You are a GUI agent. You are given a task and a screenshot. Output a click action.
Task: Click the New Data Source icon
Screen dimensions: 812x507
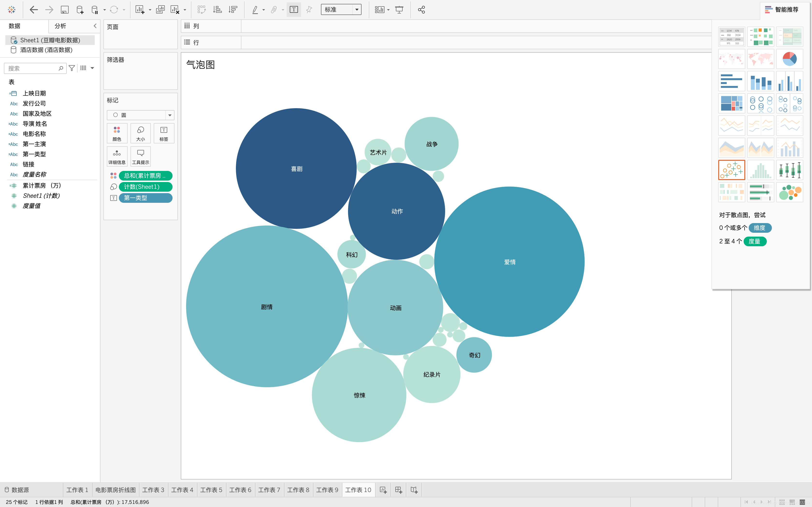click(x=80, y=10)
